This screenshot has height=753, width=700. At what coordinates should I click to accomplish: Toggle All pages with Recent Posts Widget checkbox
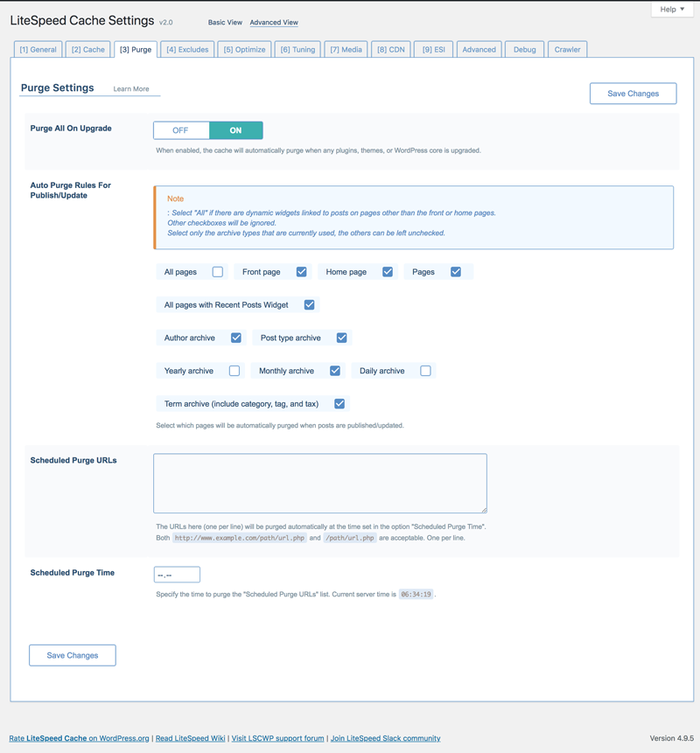point(309,305)
